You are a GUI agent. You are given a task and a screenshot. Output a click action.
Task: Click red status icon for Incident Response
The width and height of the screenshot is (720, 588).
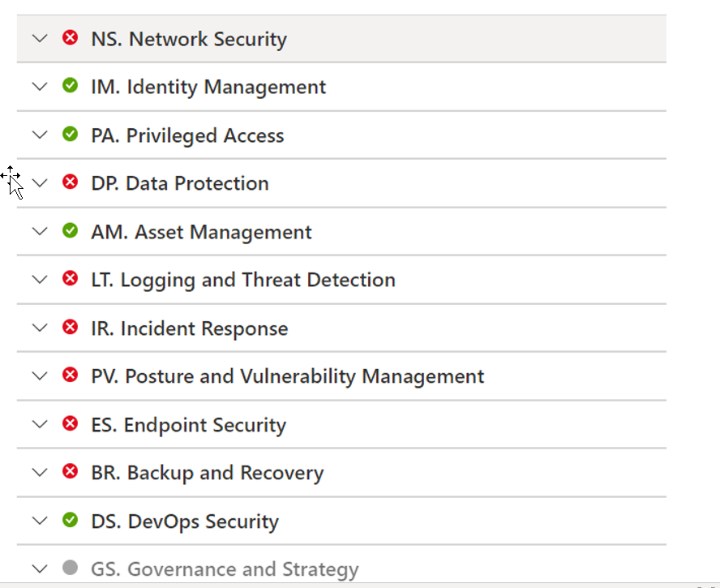tap(71, 327)
